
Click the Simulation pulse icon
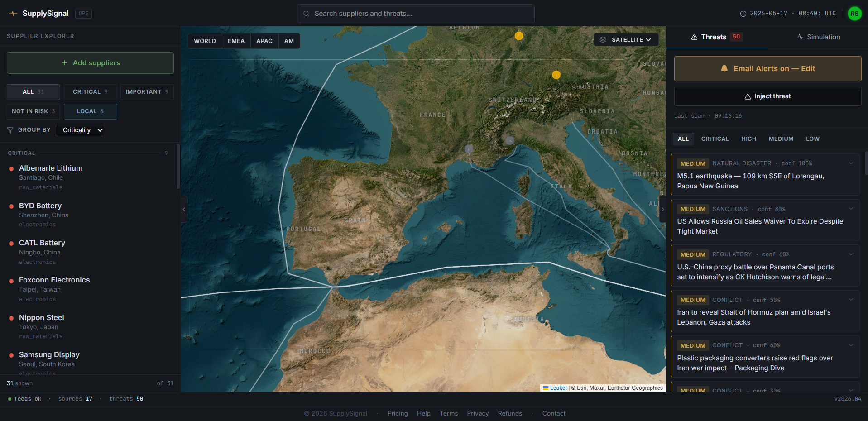800,37
